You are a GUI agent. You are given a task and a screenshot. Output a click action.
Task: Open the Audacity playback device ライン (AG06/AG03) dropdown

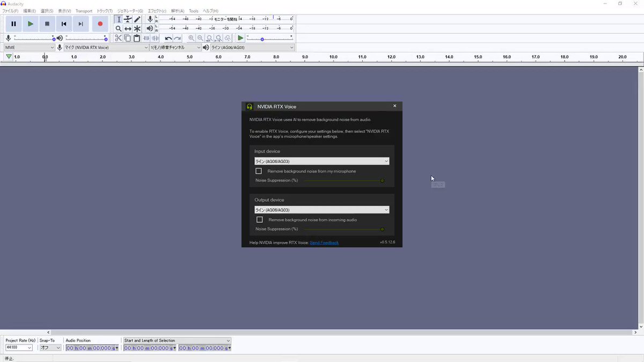(x=252, y=47)
